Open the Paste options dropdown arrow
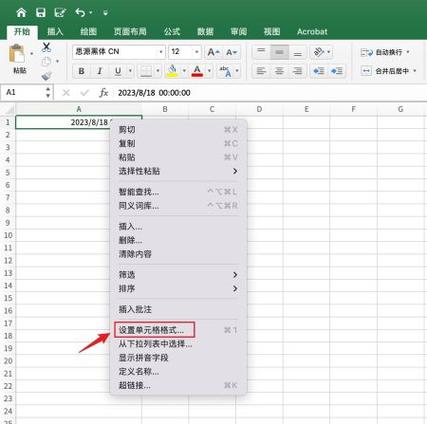The height and width of the screenshot is (424, 427). [x=32, y=53]
